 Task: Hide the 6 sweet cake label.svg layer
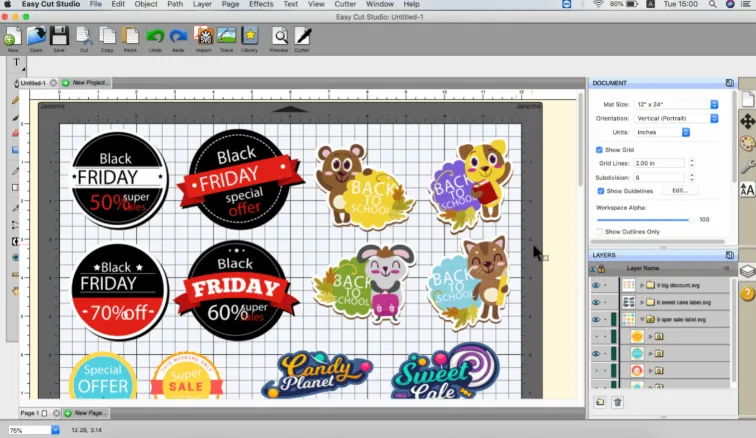point(596,302)
